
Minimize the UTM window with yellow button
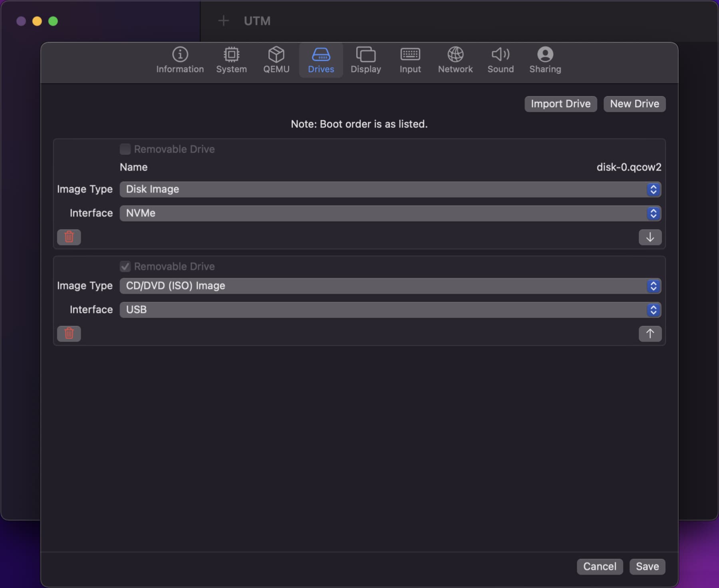pos(37,21)
